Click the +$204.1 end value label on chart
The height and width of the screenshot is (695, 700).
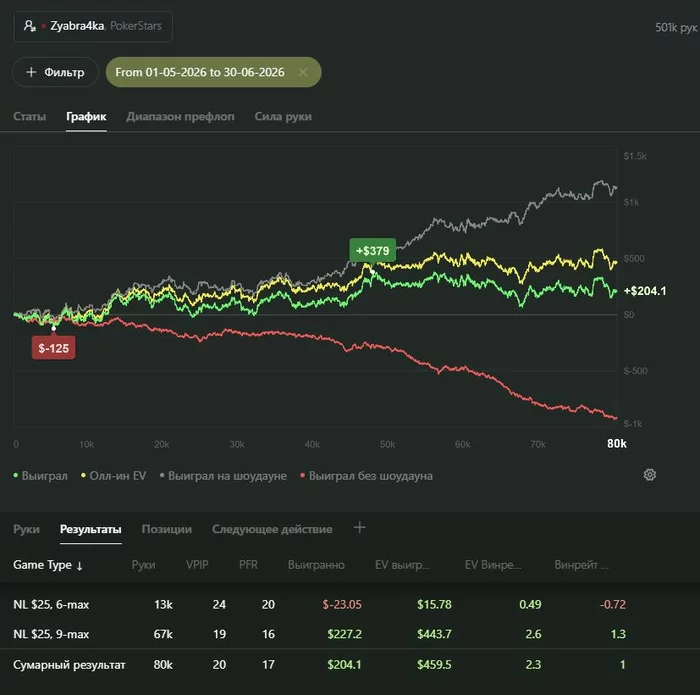tap(645, 291)
